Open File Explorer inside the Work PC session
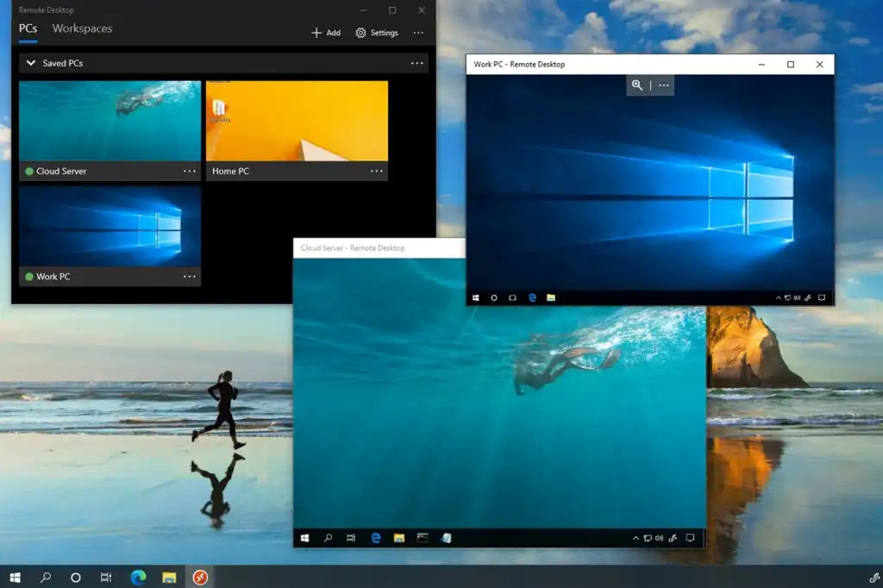Viewport: 883px width, 588px height. coord(549,297)
